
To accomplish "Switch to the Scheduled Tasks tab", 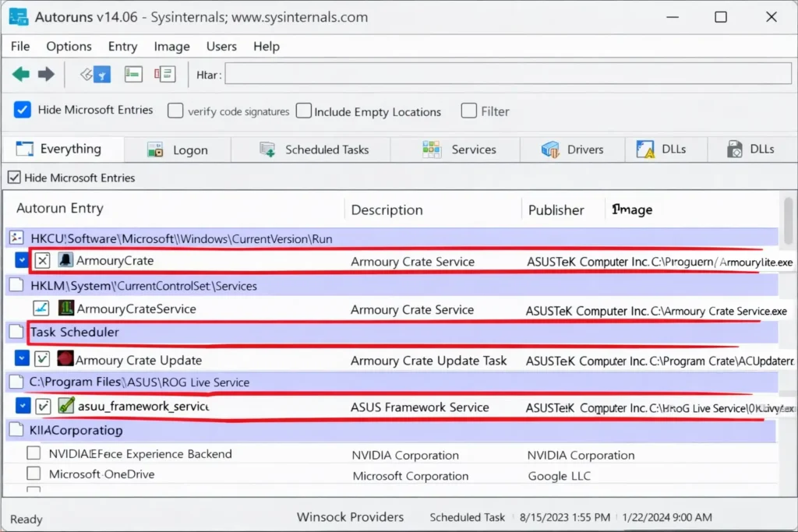I will point(317,150).
